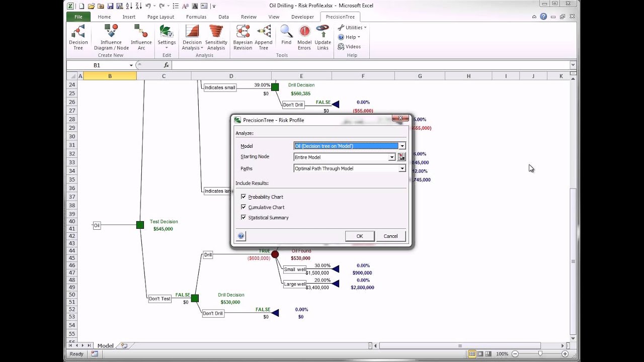Viewport: 644px width, 362px height.
Task: Create a new blank workbook from quick access
Action: pyautogui.click(x=82, y=6)
